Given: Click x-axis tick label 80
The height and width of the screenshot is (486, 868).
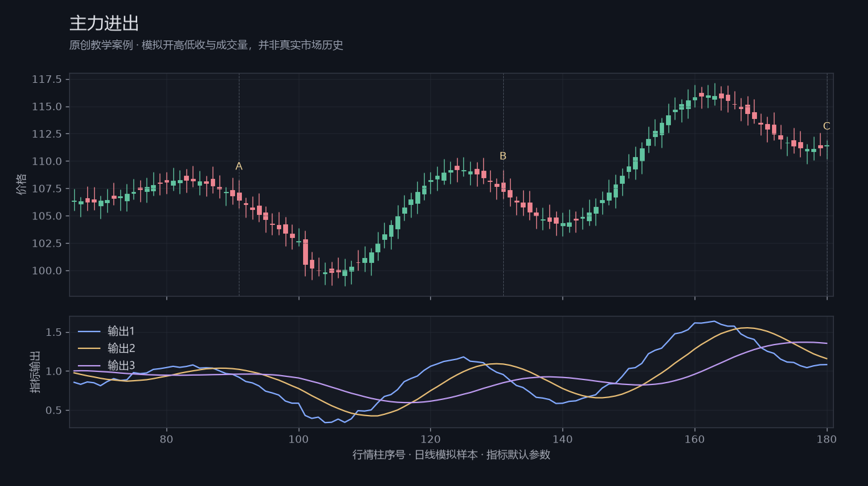Looking at the screenshot, I should tap(166, 439).
